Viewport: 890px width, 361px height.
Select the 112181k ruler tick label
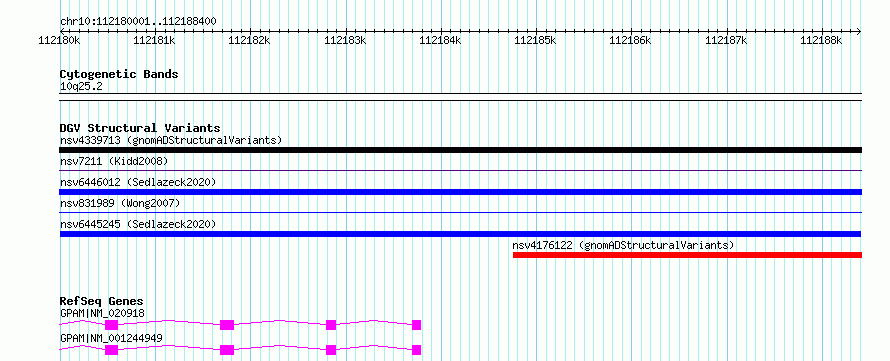coord(154,40)
